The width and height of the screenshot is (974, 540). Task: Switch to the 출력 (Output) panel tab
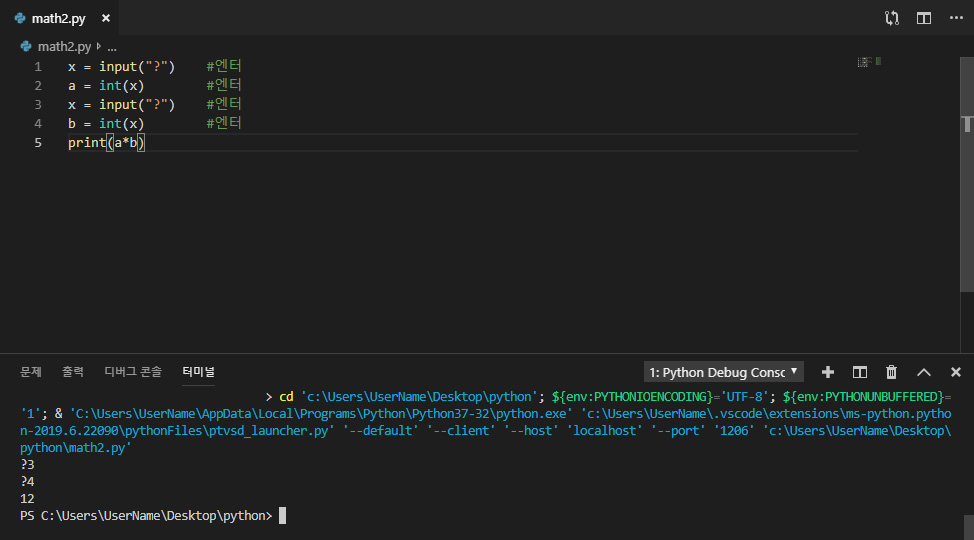pos(73,372)
